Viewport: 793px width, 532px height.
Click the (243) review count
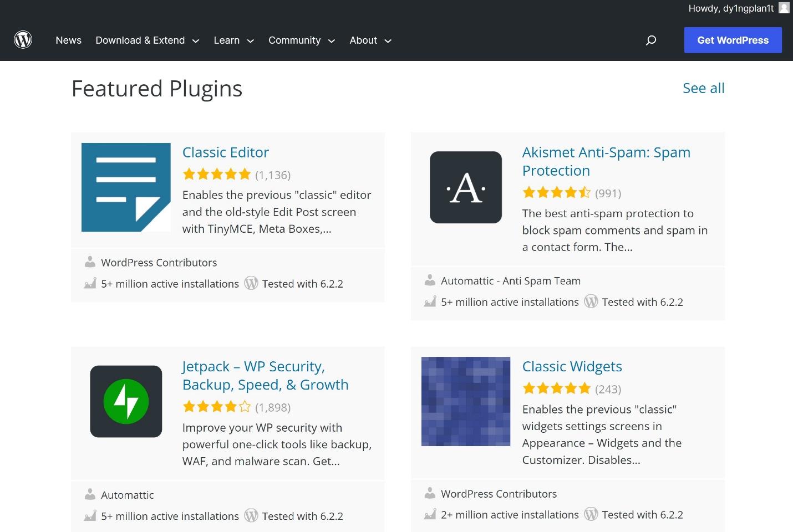pos(608,389)
